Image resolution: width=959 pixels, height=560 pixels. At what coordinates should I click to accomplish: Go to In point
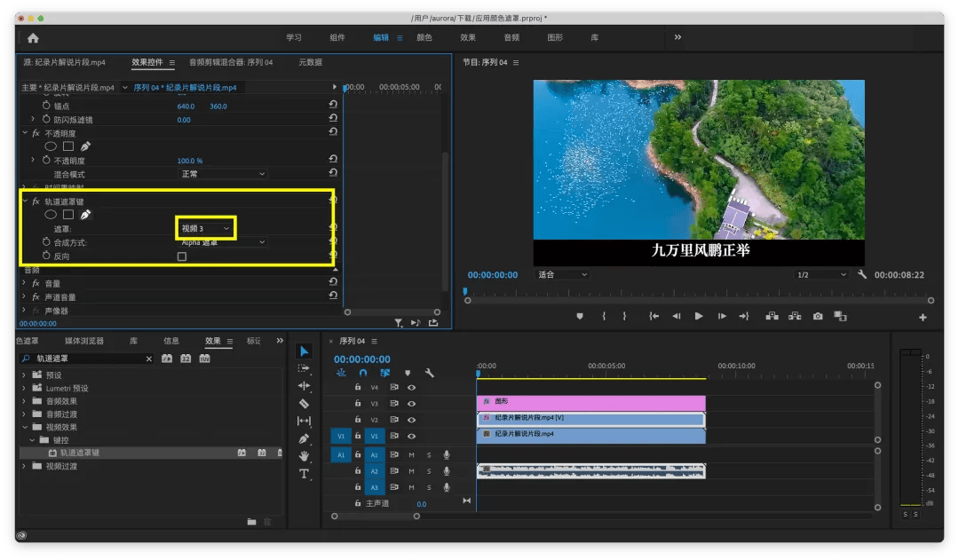[x=654, y=316]
